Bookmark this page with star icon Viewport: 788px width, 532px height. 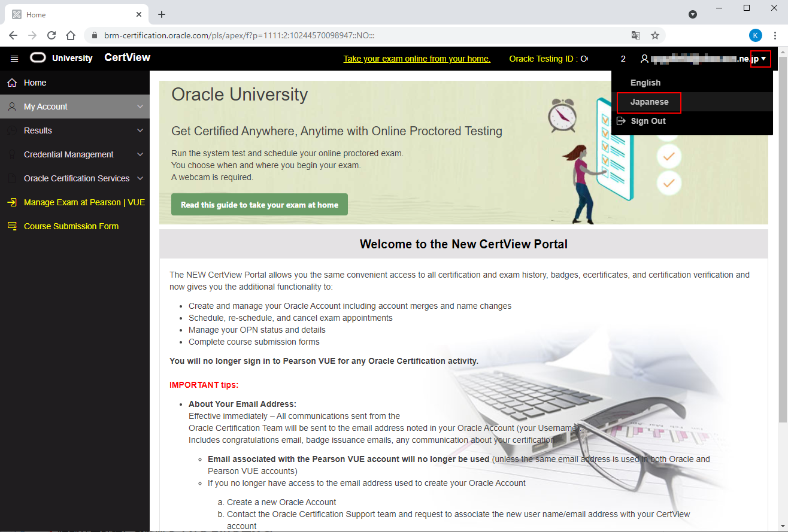[x=655, y=35]
